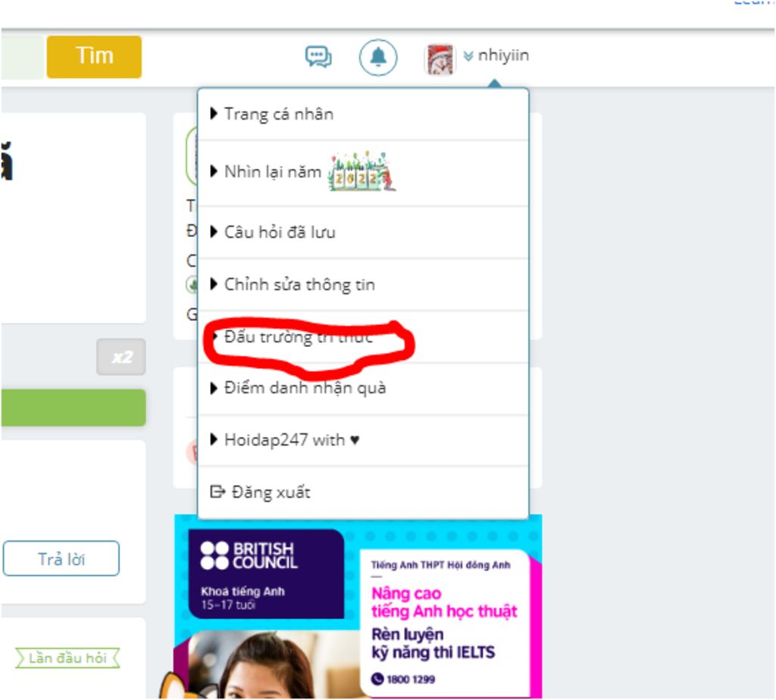Viewport: 776px width, 700px height.
Task: Collapse the dropdown arrow beside nhiyiin
Action: (x=468, y=56)
